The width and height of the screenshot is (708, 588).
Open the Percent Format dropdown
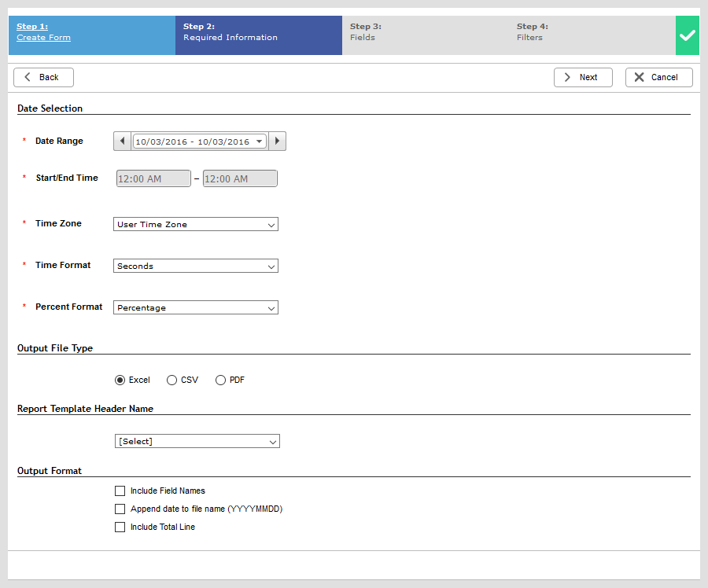pyautogui.click(x=196, y=308)
